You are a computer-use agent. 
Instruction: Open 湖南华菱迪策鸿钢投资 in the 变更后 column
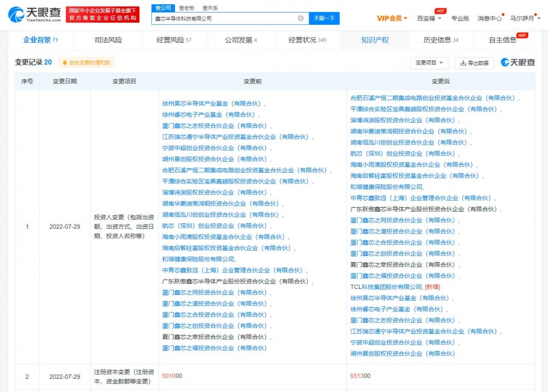click(x=409, y=132)
